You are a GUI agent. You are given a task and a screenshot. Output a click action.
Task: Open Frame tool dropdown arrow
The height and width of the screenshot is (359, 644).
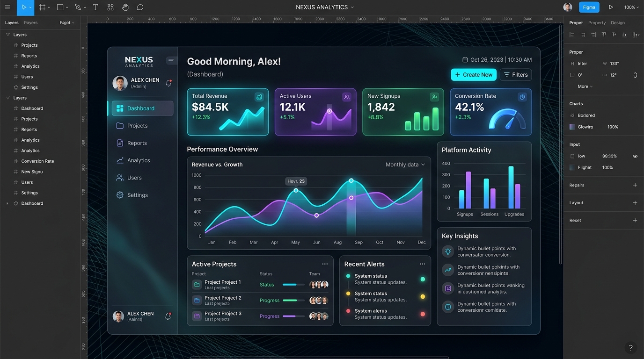49,7
